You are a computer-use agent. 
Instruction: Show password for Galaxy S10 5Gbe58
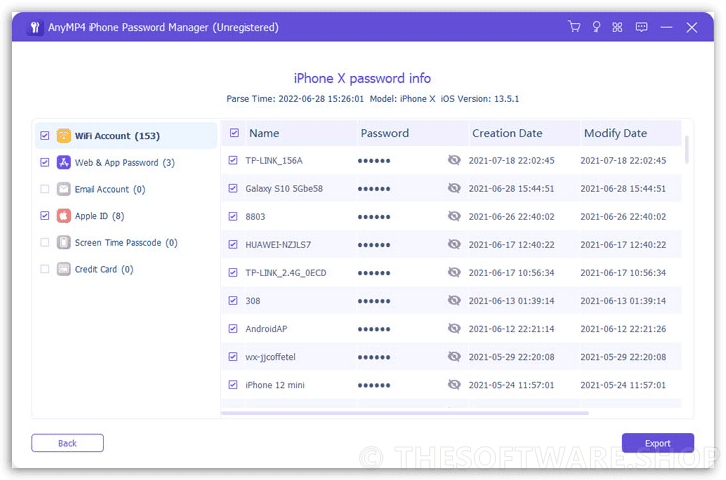454,188
